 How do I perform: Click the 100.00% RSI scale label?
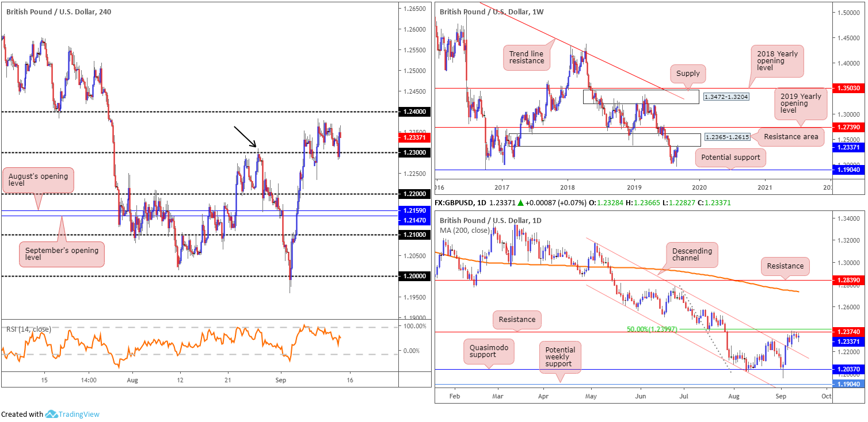tap(414, 326)
